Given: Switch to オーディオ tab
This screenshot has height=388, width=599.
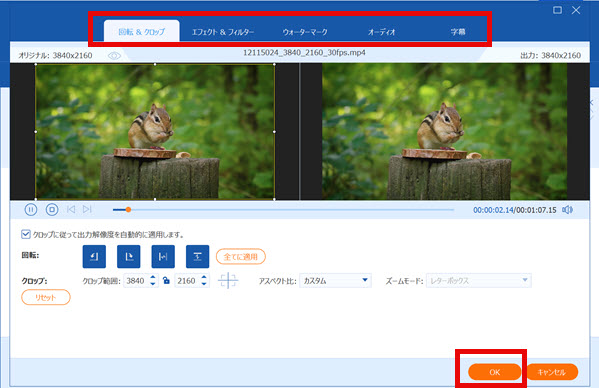Looking at the screenshot, I should [x=381, y=32].
